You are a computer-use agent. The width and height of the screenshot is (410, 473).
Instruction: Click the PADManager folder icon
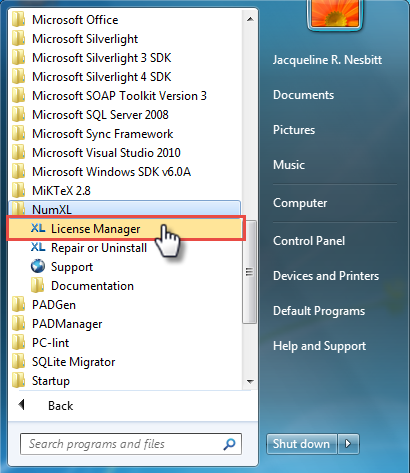pos(19,324)
